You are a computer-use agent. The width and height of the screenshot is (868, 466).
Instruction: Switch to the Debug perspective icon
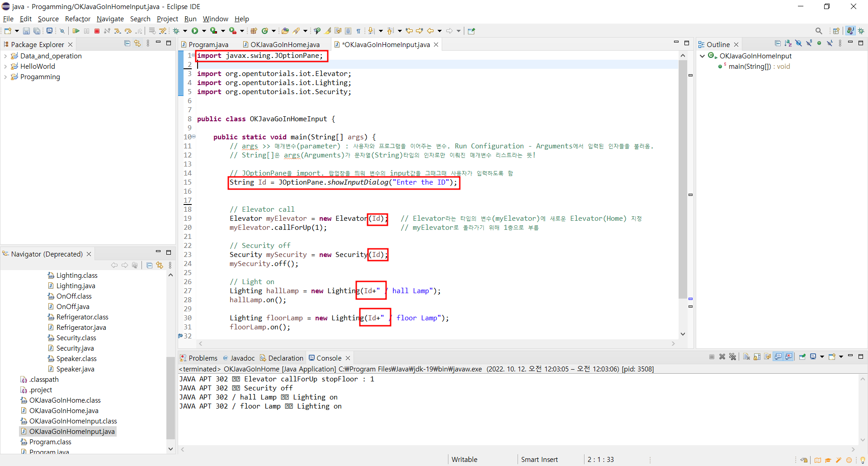pos(861,31)
